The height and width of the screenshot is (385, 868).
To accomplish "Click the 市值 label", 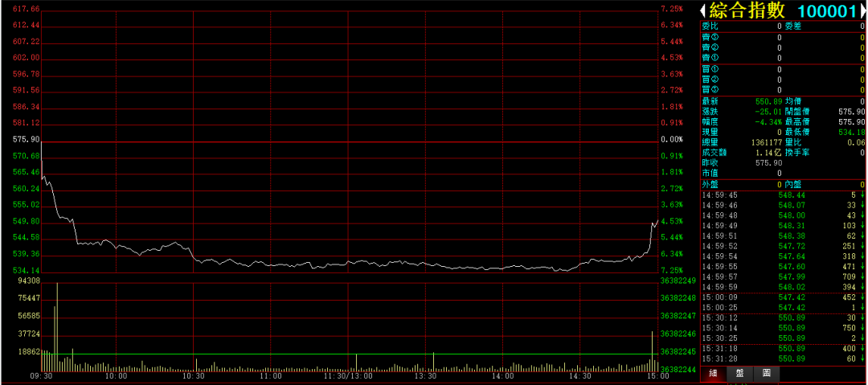I will [710, 173].
